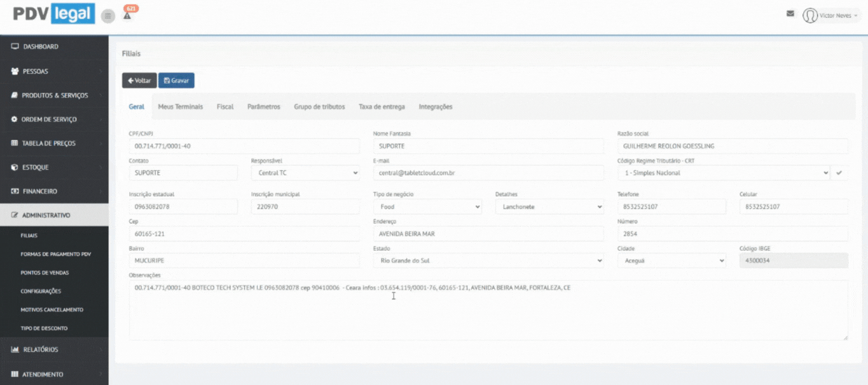Screen dimensions: 868x385
Task: Open the Cidade dropdown
Action: 672,260
